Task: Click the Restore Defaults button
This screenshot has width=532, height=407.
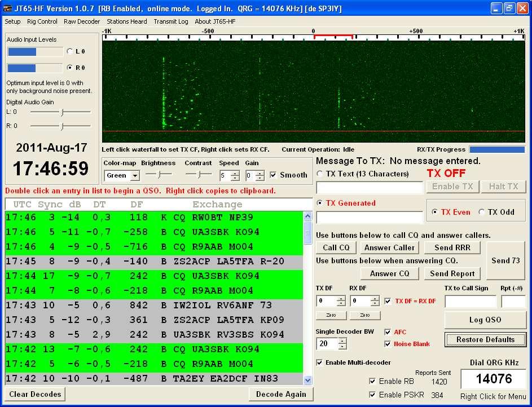Action: coord(485,339)
